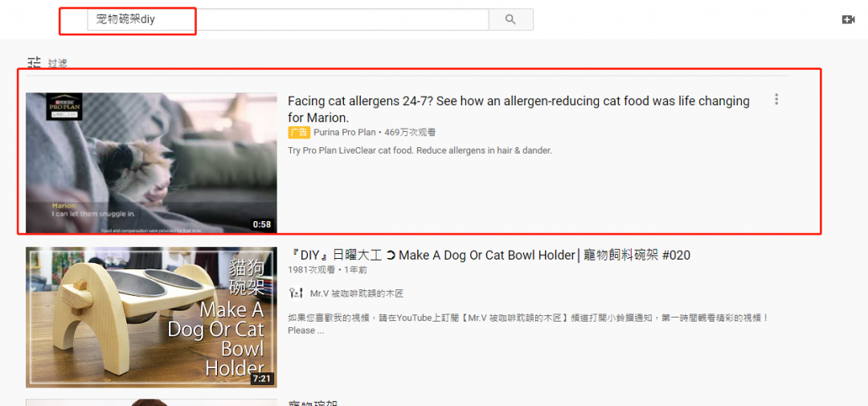Open the 过滤 filter icon

pos(35,63)
